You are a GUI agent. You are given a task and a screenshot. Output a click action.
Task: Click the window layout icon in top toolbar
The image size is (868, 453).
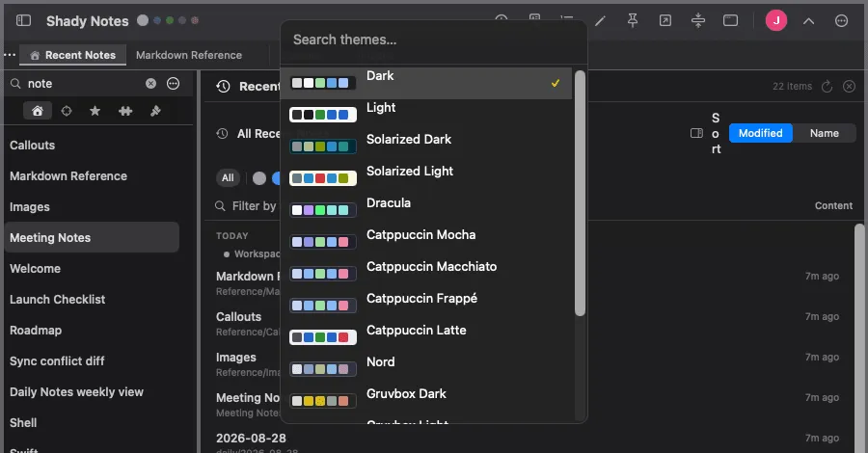point(731,21)
